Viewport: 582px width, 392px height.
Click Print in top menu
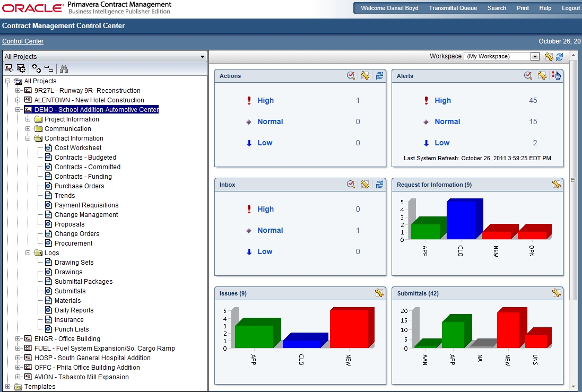[x=523, y=8]
